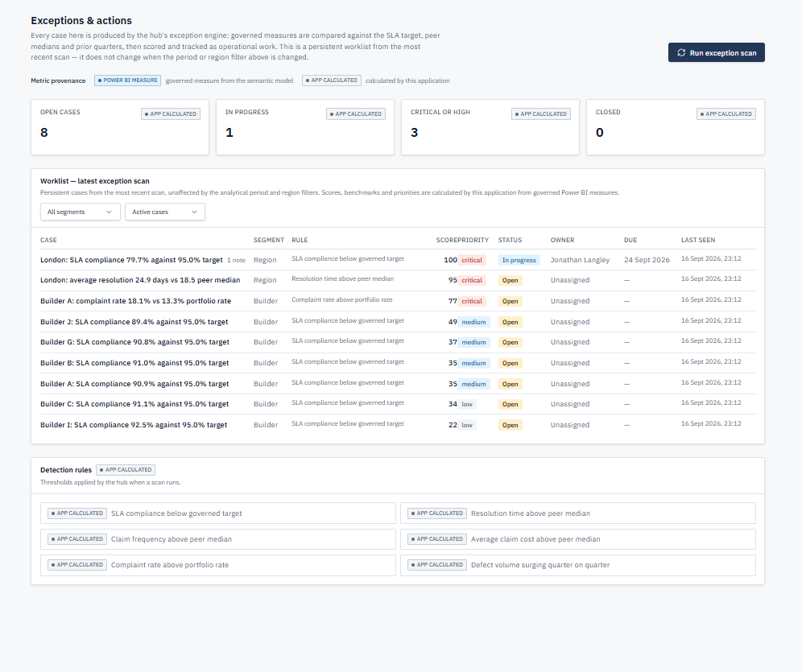This screenshot has height=672, width=802.
Task: Click Unassigned owner on Builder G row
Action: (x=570, y=342)
